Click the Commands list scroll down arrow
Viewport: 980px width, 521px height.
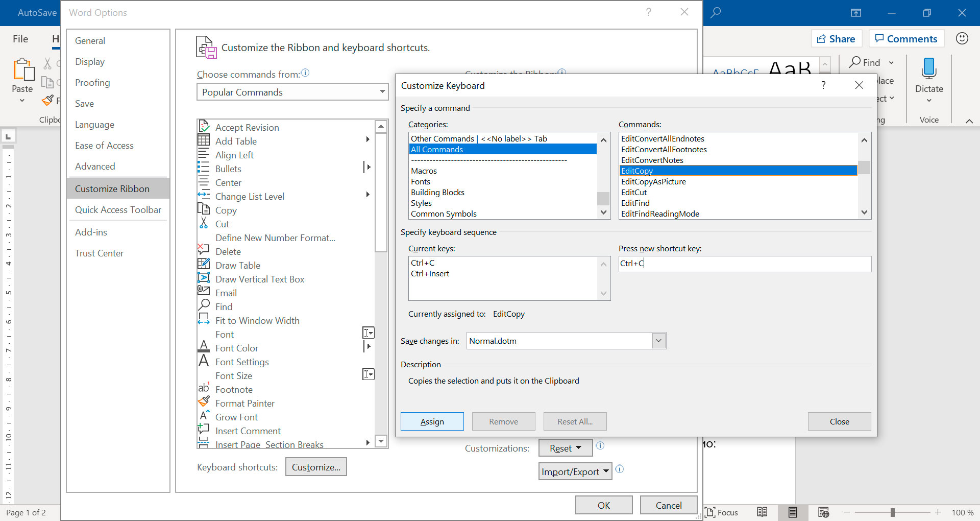tap(864, 212)
